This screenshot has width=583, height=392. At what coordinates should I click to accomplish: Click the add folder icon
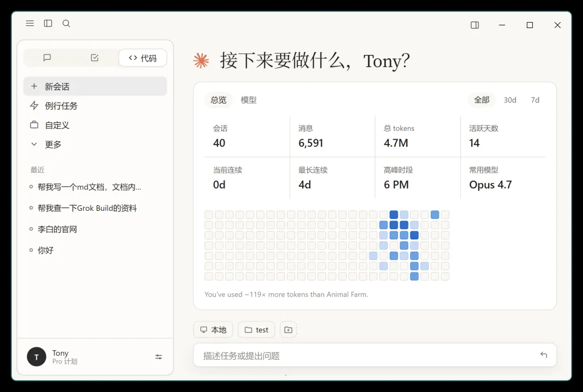tap(288, 329)
